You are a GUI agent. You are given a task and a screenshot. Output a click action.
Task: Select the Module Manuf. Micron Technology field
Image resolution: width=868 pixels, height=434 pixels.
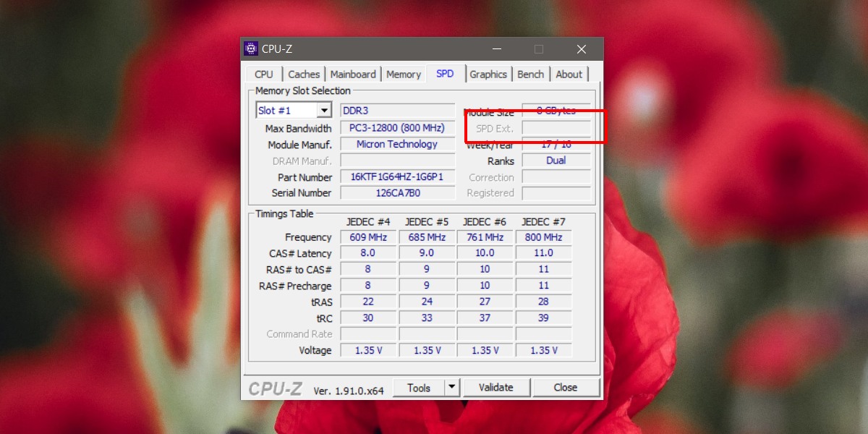[x=397, y=144]
